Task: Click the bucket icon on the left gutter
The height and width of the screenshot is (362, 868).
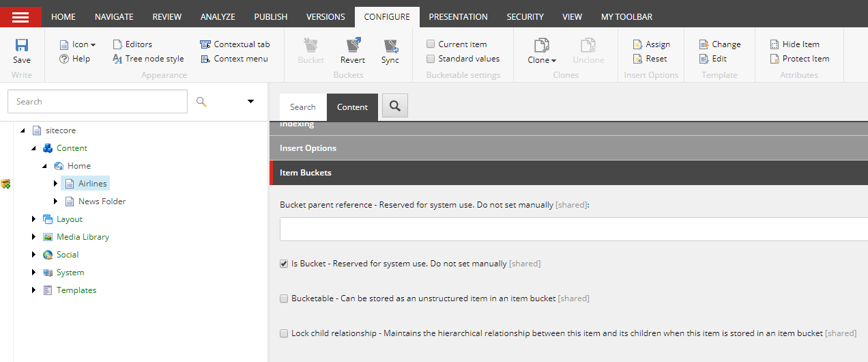Action: pos(5,184)
